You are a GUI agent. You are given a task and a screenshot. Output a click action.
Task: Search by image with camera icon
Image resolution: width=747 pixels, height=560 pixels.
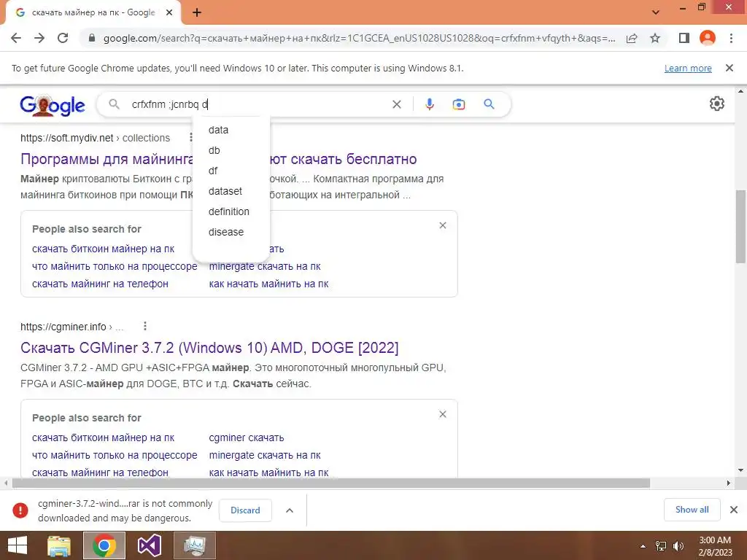(x=458, y=104)
